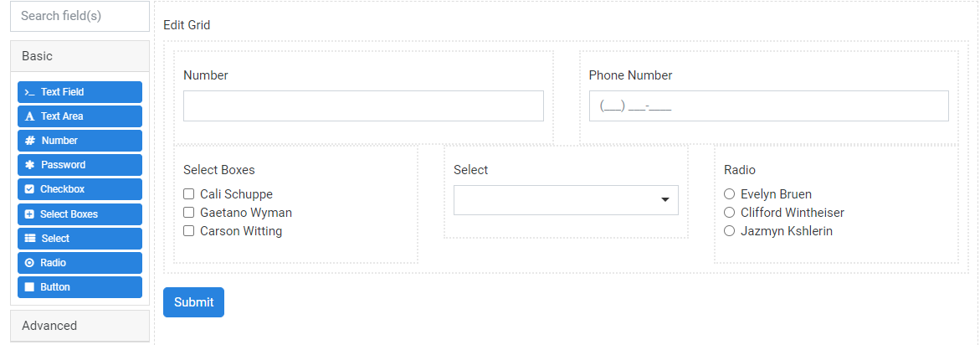Click the Checkbox component check icon

[28, 189]
